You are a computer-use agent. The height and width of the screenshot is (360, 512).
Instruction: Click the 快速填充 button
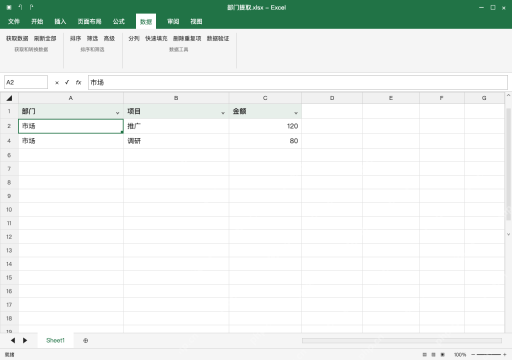(x=156, y=39)
